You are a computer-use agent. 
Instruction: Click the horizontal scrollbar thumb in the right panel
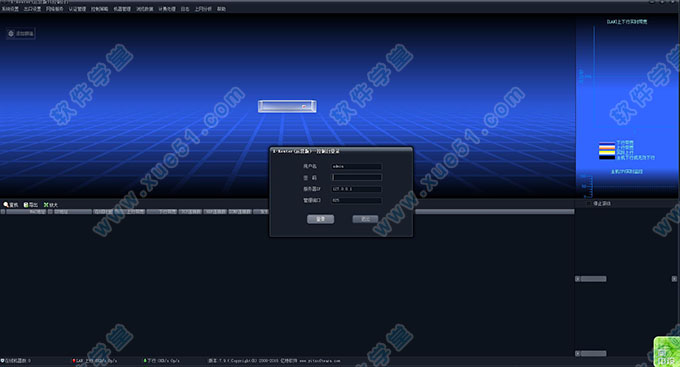point(594,279)
